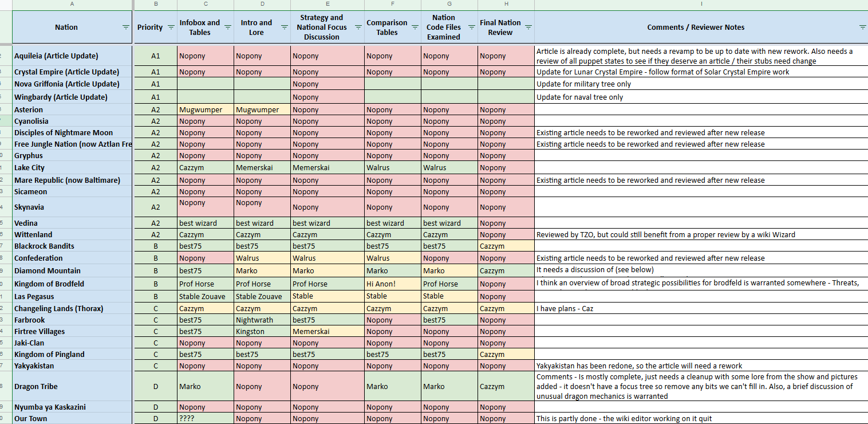The height and width of the screenshot is (424, 868).
Task: Open the Nation Code Files Examined filter
Action: click(x=471, y=28)
